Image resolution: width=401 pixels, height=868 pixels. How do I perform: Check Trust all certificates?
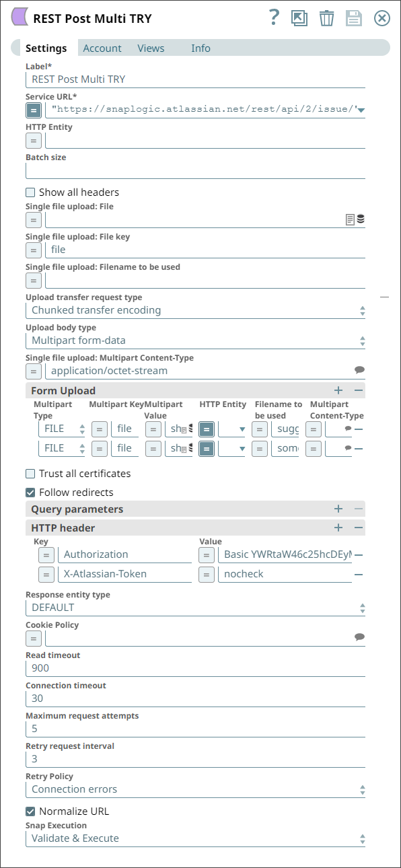click(x=30, y=473)
